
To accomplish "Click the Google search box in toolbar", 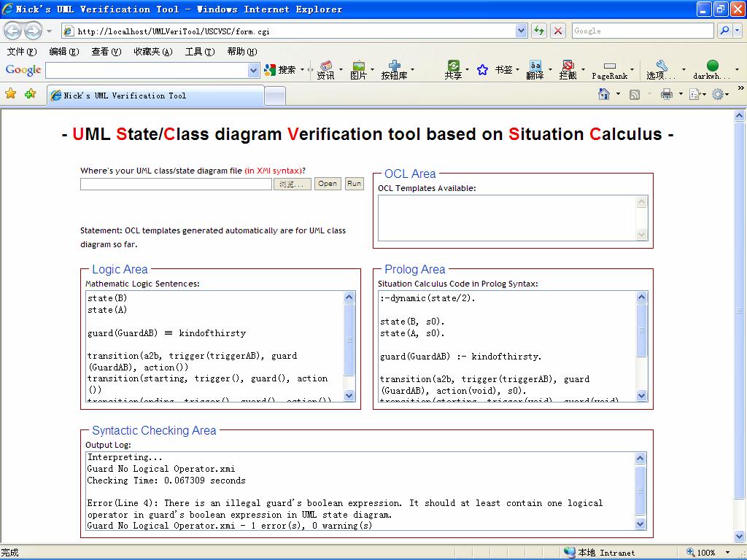I will 643,31.
